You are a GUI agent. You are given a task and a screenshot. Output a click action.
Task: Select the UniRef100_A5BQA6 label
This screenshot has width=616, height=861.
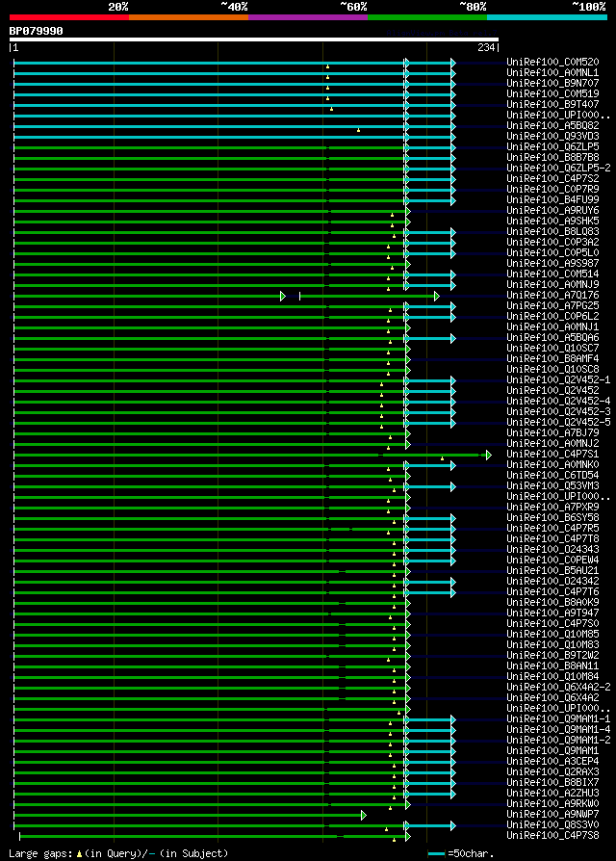[x=552, y=338]
